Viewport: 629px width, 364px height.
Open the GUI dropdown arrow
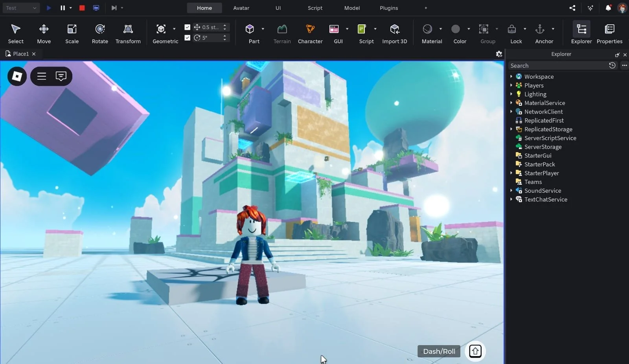pyautogui.click(x=347, y=29)
